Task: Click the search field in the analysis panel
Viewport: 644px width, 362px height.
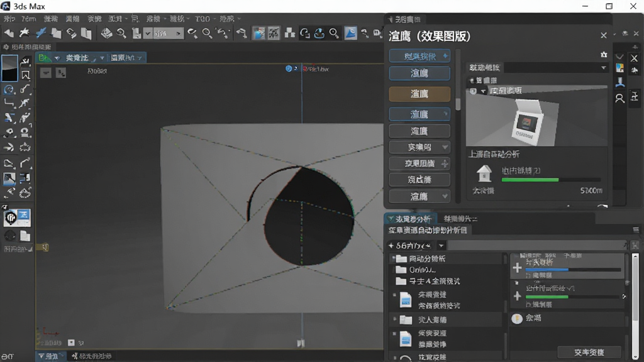Action: pyautogui.click(x=536, y=246)
